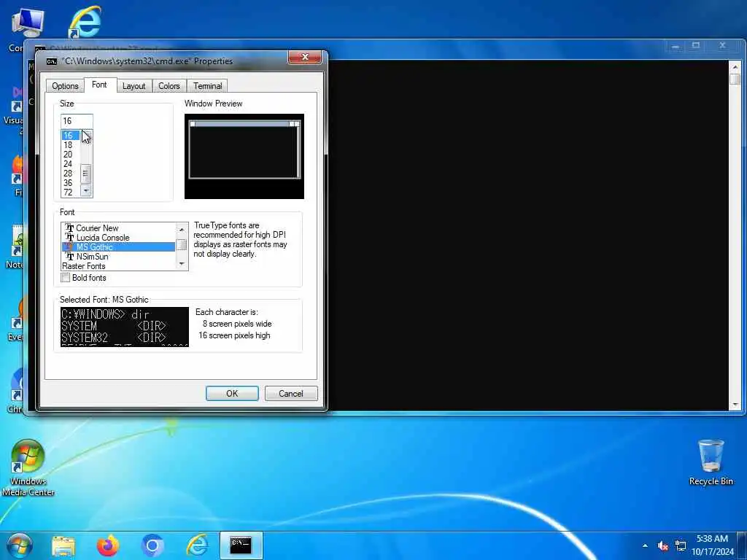
Task: Click the network tray icon
Action: point(681,546)
